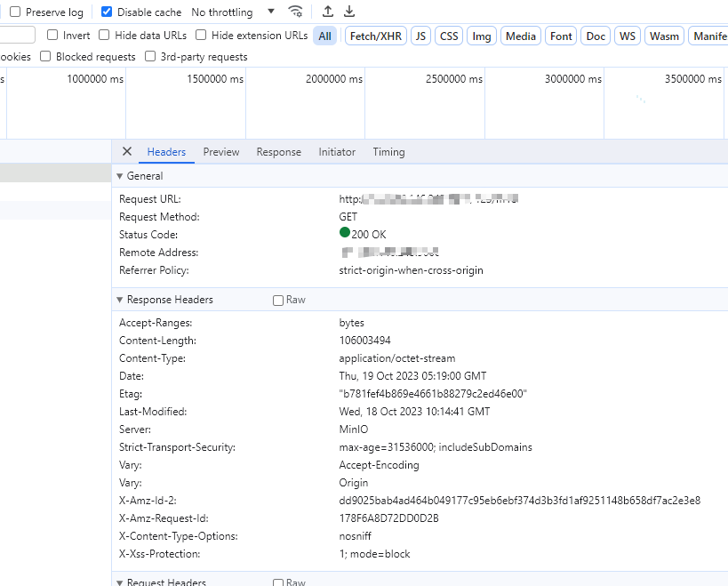Click the GET request method value
This screenshot has width=728, height=586.
[x=348, y=217]
